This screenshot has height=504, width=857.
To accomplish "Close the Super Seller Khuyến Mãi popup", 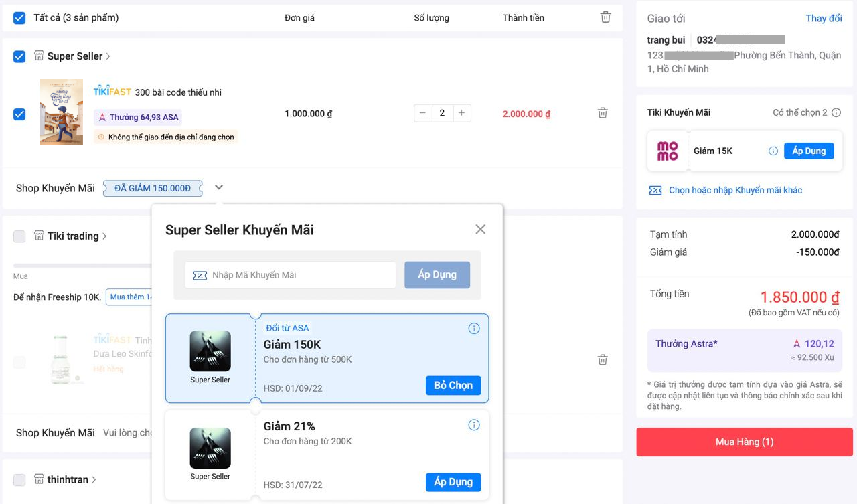I will tap(480, 229).
